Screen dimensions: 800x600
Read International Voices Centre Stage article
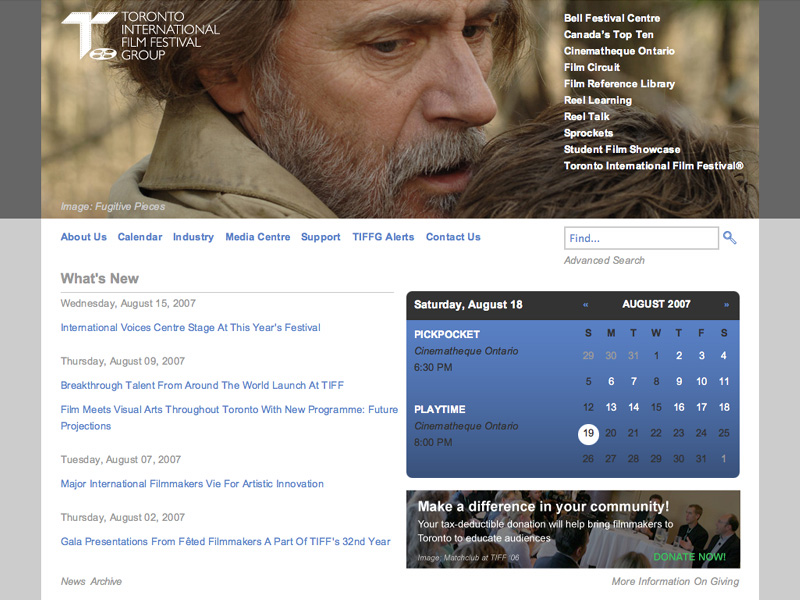pyautogui.click(x=190, y=327)
